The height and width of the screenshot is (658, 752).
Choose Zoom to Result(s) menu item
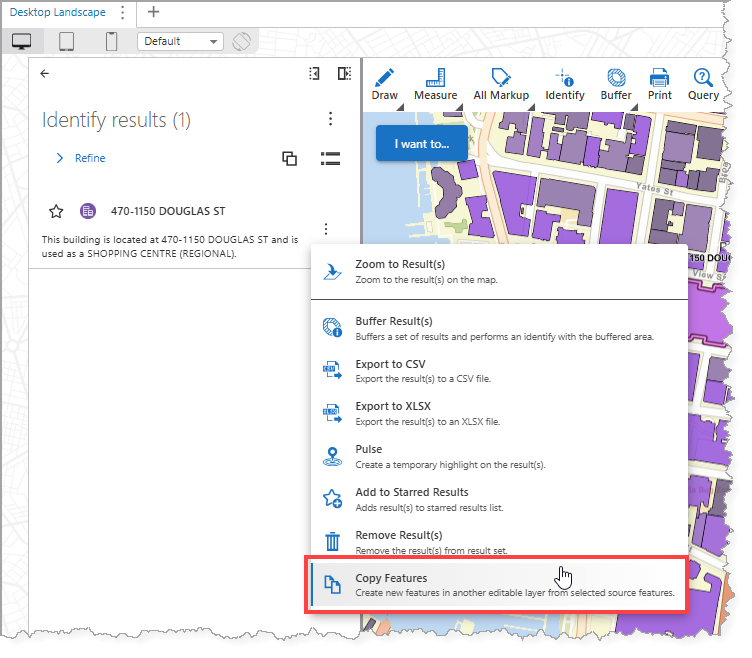499,272
